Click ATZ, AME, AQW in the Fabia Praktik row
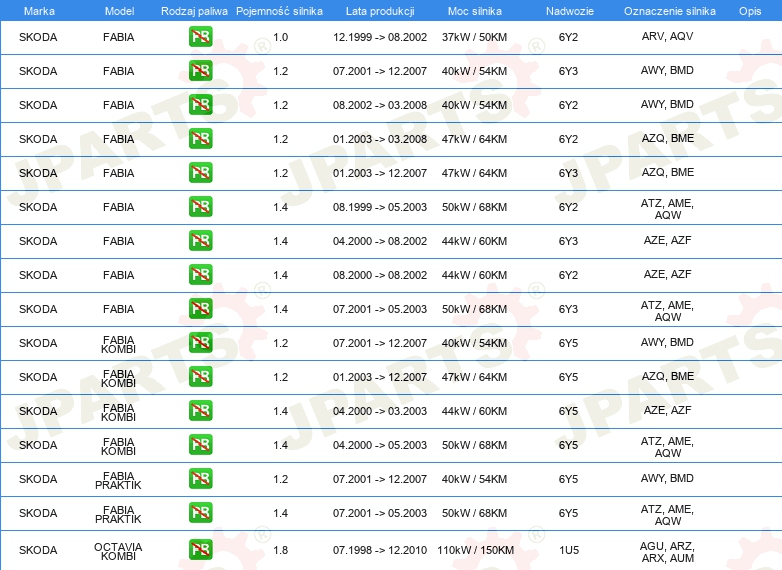 click(667, 515)
